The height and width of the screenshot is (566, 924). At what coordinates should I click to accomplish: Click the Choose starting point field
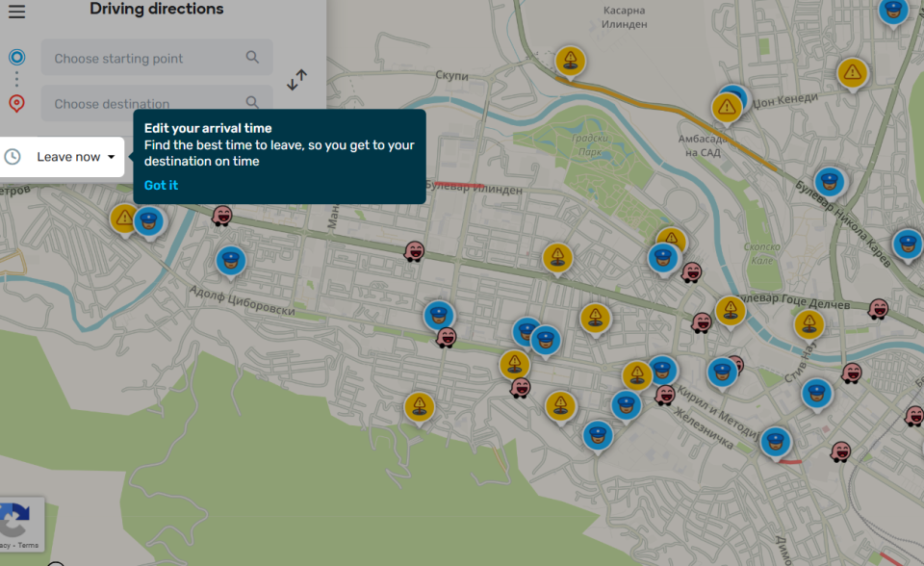144,58
